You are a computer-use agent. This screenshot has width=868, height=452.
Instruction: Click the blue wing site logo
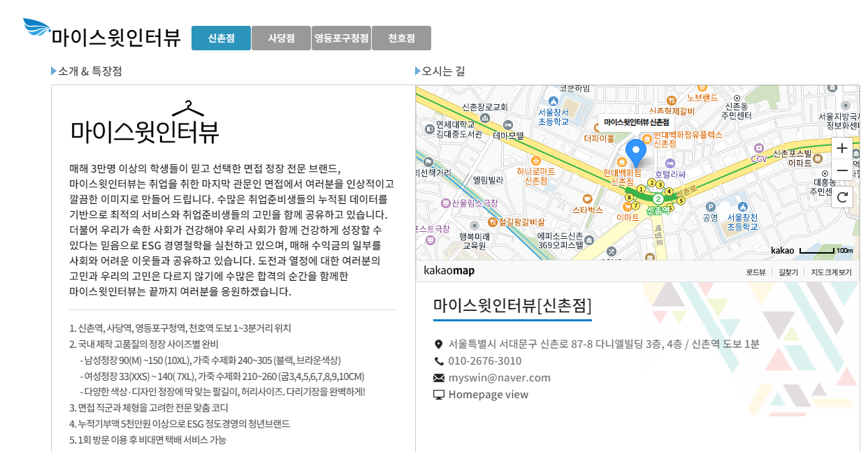[x=36, y=28]
